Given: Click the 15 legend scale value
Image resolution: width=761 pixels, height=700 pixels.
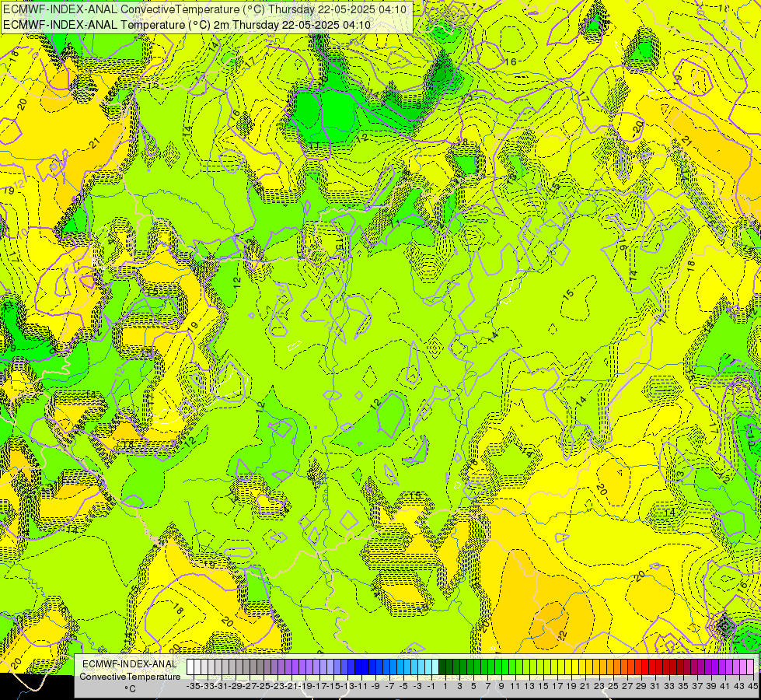Looking at the screenshot, I should point(543,686).
